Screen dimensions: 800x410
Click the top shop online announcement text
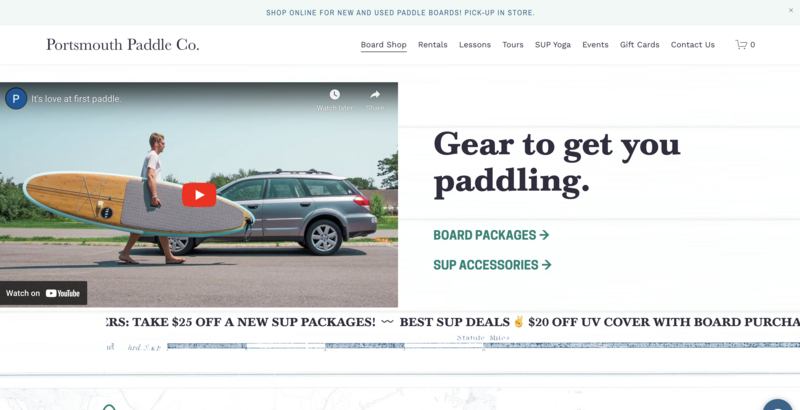[x=401, y=13]
